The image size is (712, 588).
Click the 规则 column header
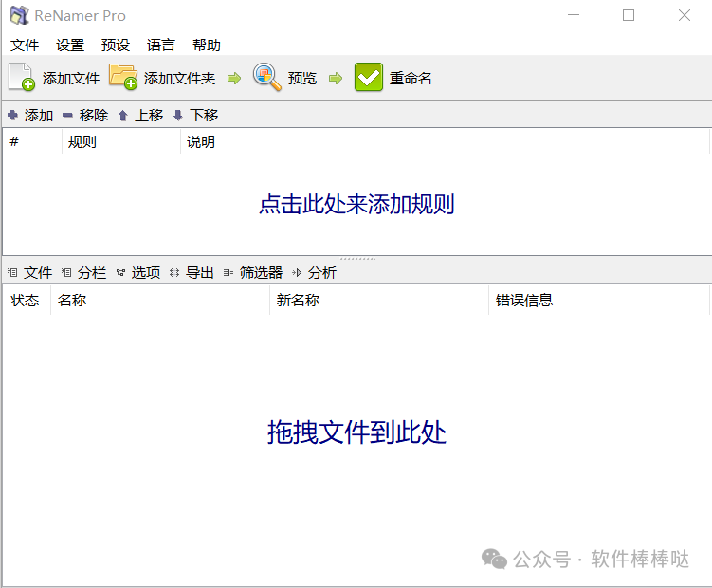(x=121, y=141)
